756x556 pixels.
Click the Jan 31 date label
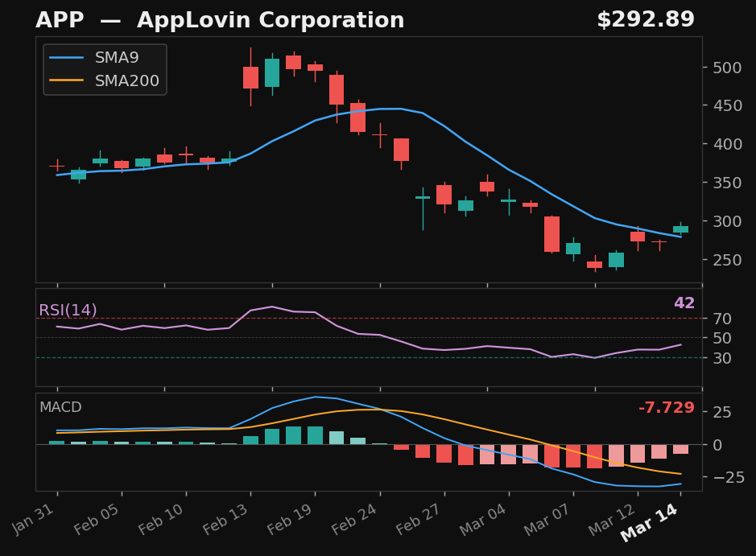[x=33, y=519]
